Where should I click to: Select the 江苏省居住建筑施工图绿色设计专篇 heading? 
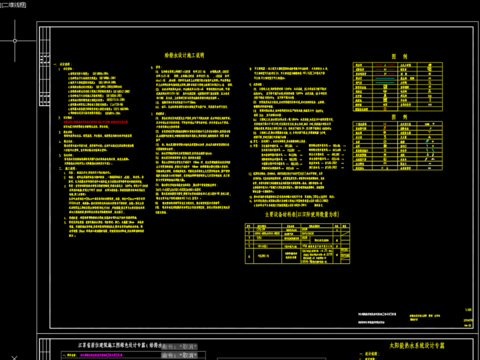120,345
